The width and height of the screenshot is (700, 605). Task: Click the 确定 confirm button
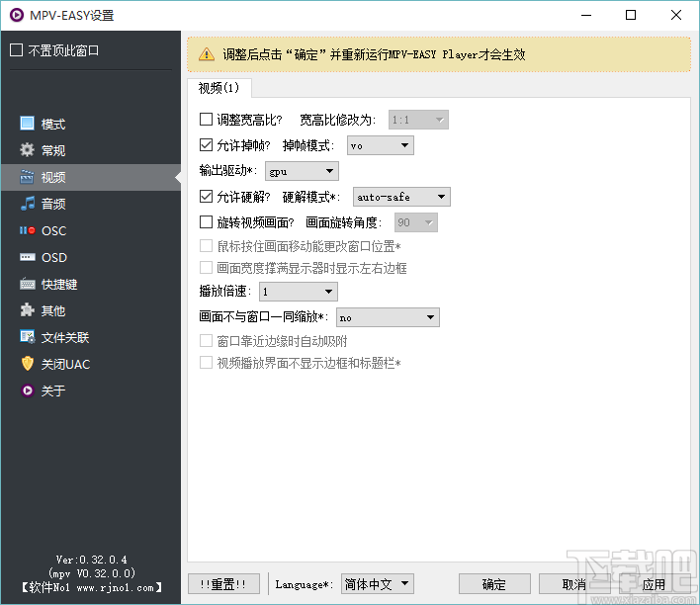(x=494, y=584)
